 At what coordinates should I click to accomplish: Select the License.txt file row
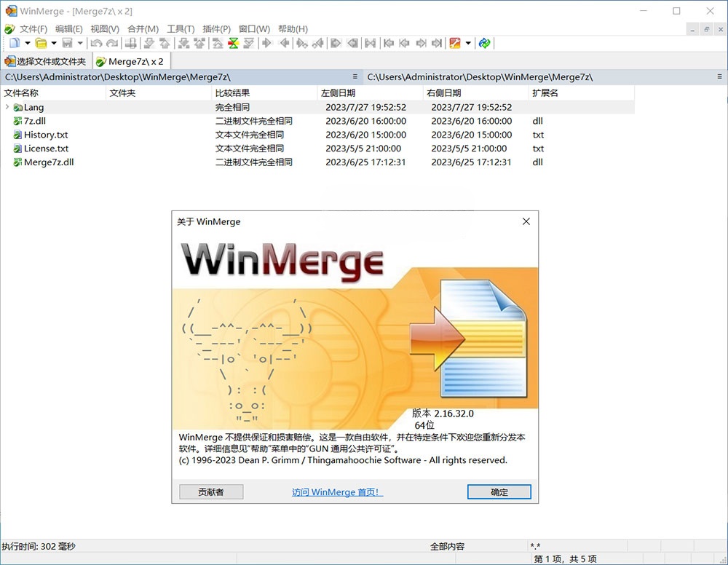(317, 149)
